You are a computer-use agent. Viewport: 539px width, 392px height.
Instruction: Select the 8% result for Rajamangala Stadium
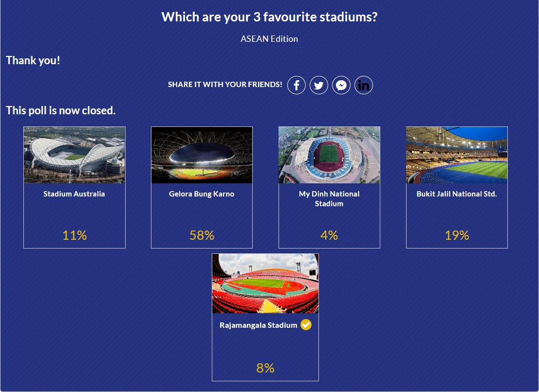(265, 368)
